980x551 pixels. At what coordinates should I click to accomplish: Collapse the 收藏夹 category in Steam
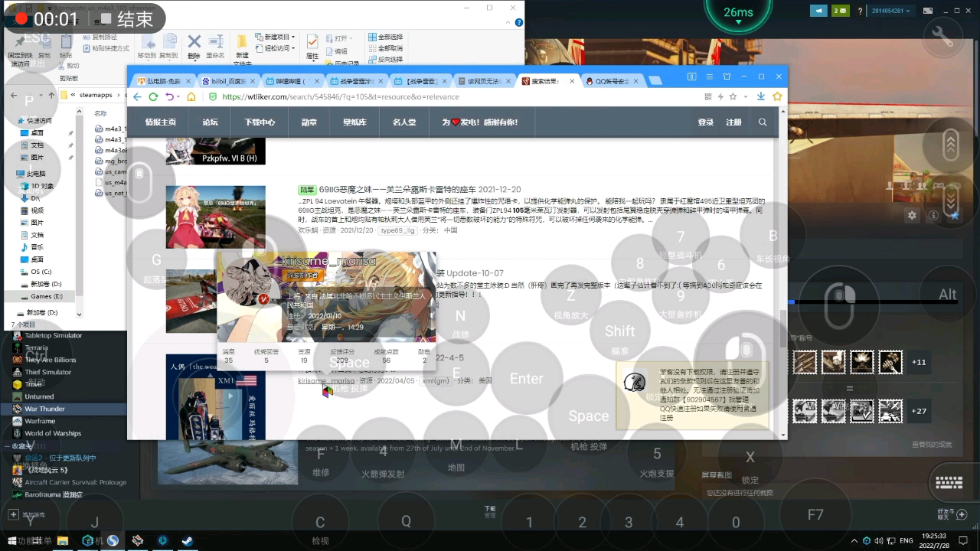coord(8,446)
